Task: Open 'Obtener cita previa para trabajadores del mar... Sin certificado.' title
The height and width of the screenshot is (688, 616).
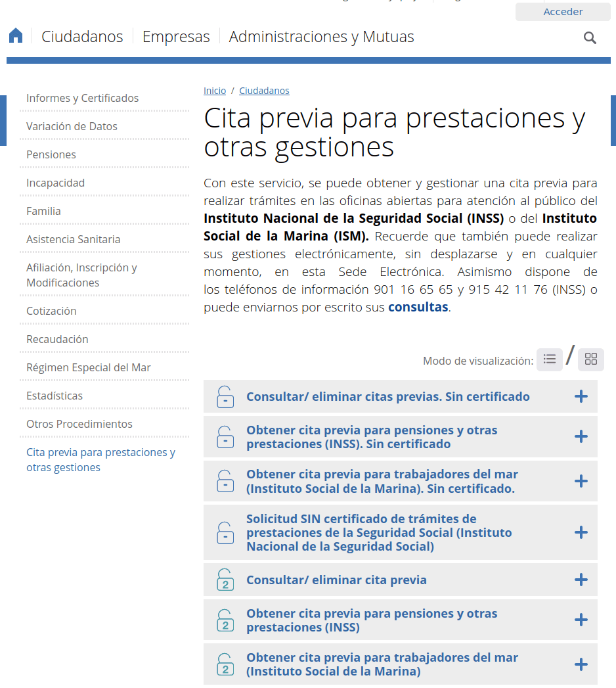Action: [382, 481]
